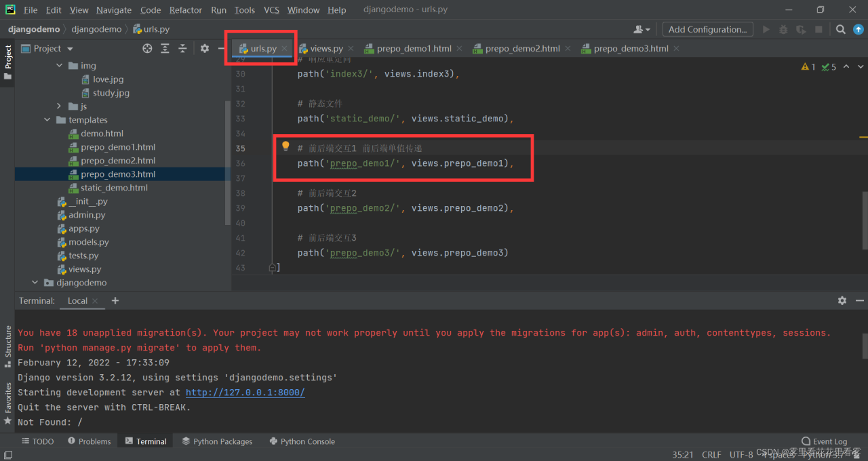Open terminal panel settings gear
The width and height of the screenshot is (868, 461).
pyautogui.click(x=842, y=300)
